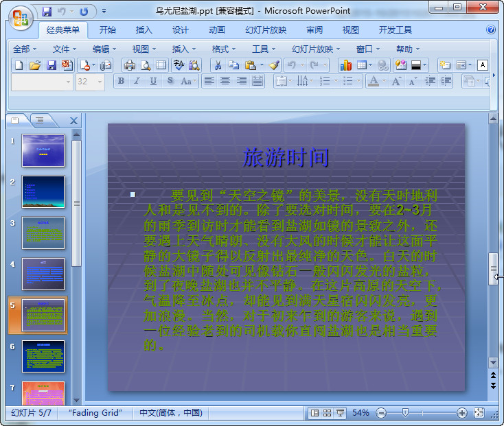Image resolution: width=504 pixels, height=426 pixels.
Task: Click Save in the Quick Access Toolbar
Action: click(47, 12)
